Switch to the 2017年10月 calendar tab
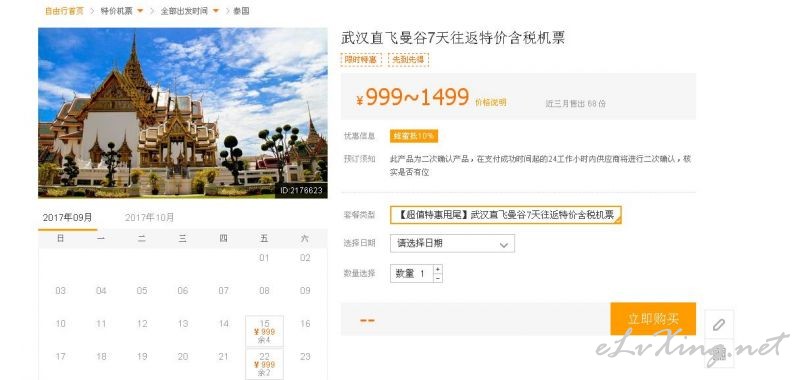 (149, 217)
